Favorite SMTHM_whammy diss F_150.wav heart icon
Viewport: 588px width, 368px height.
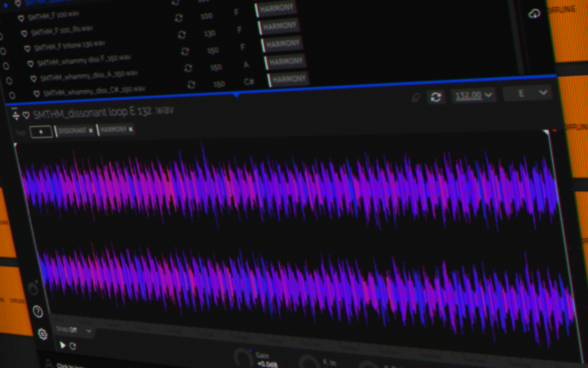(30, 64)
